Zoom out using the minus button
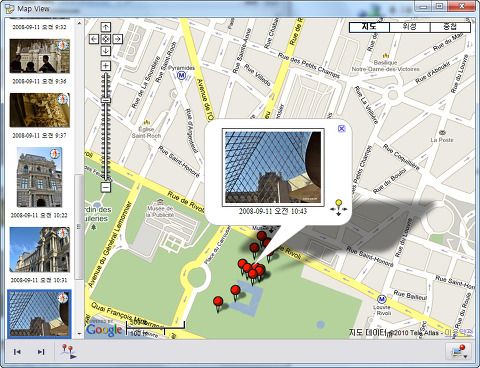 pyautogui.click(x=106, y=187)
